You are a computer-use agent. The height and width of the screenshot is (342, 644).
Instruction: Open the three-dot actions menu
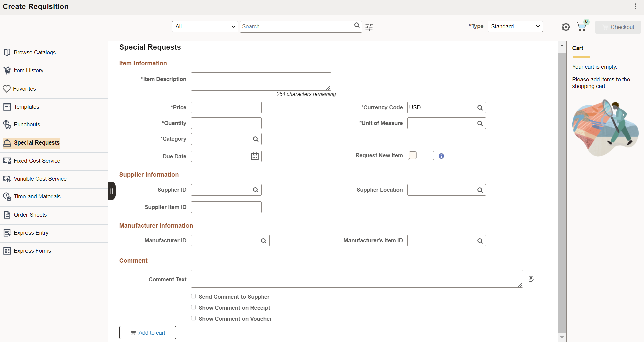tap(635, 6)
